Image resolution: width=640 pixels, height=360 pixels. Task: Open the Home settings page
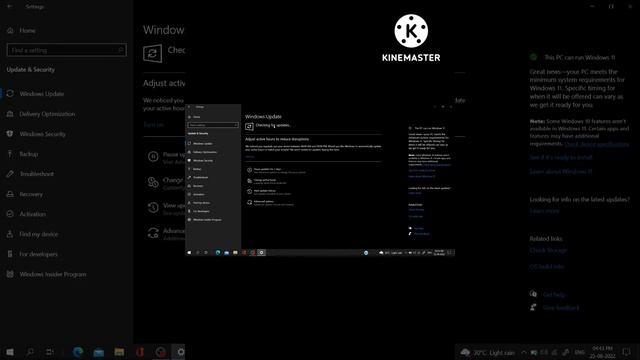point(27,31)
